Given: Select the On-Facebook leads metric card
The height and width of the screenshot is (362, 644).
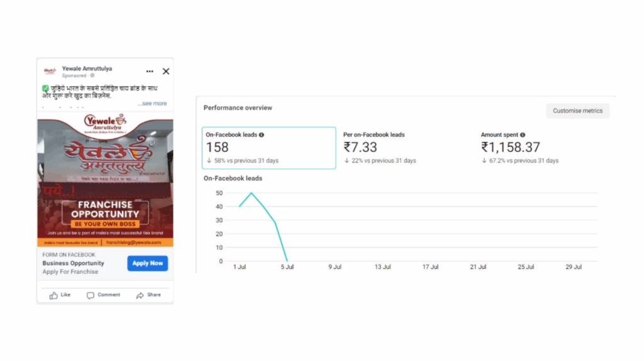Looking at the screenshot, I should [x=270, y=148].
